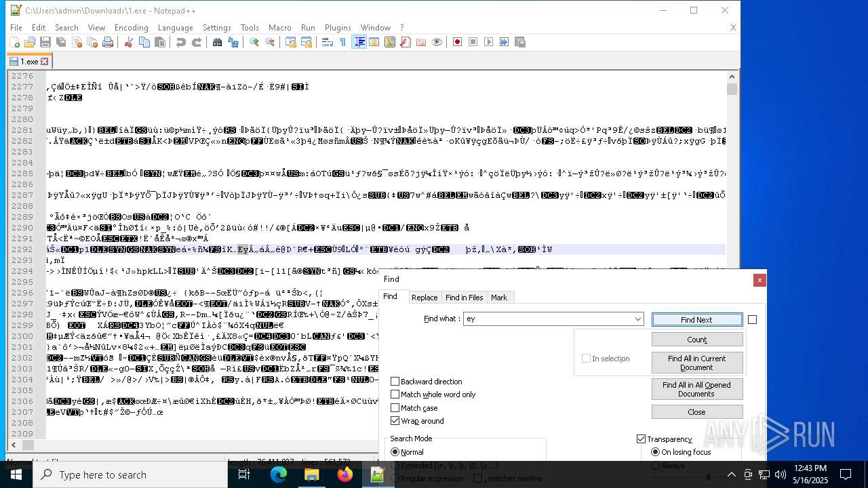Click the Save file toolbar icon
Screen dimensions: 868x488
45,42
